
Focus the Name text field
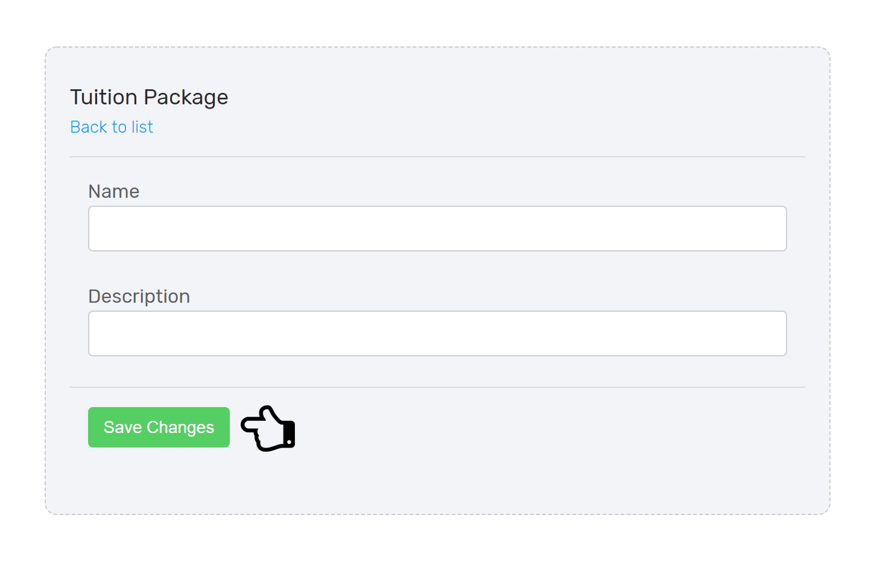pyautogui.click(x=437, y=229)
